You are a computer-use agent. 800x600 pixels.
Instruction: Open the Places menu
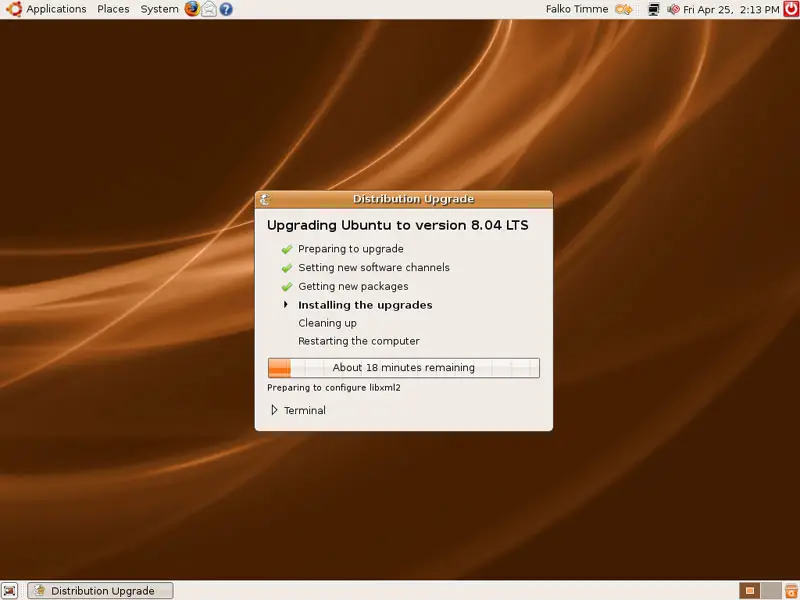coord(113,9)
